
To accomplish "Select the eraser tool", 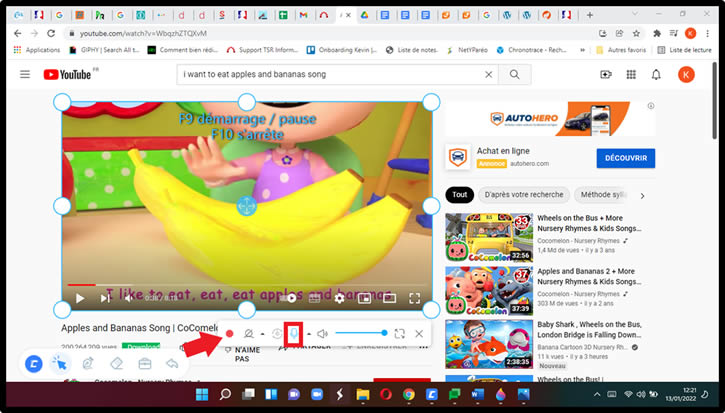I will (x=117, y=364).
